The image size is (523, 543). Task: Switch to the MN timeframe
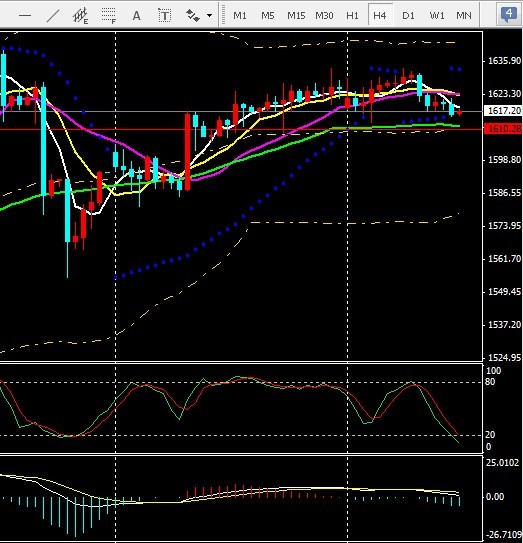click(464, 16)
